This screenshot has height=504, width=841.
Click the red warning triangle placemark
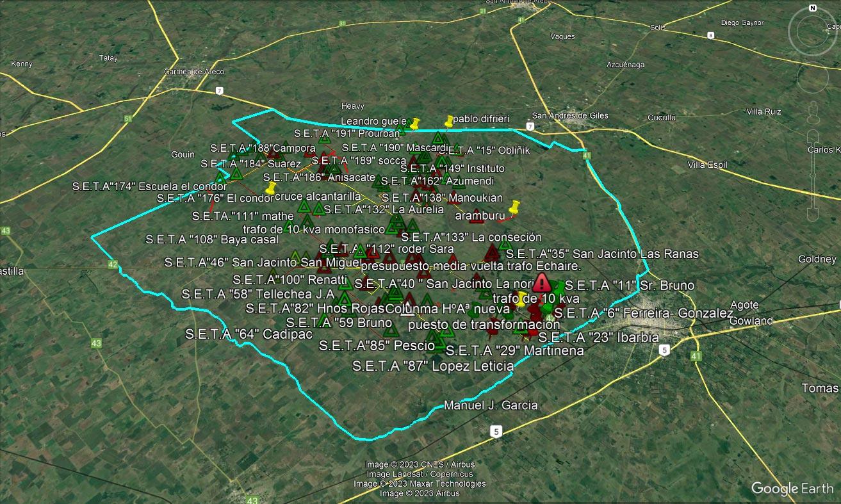542,283
